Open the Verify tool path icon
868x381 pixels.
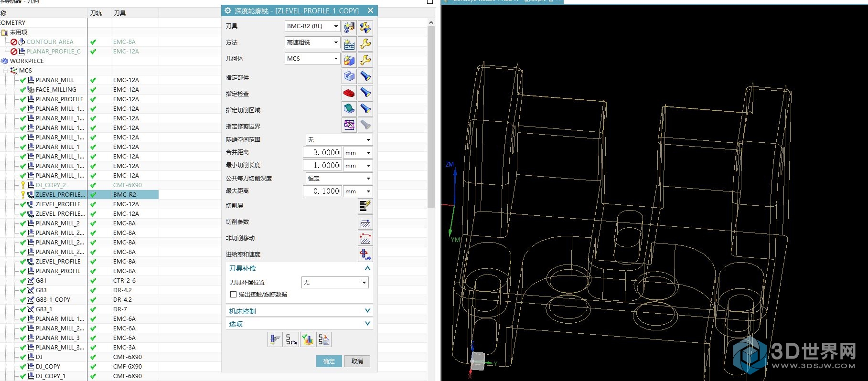[308, 339]
